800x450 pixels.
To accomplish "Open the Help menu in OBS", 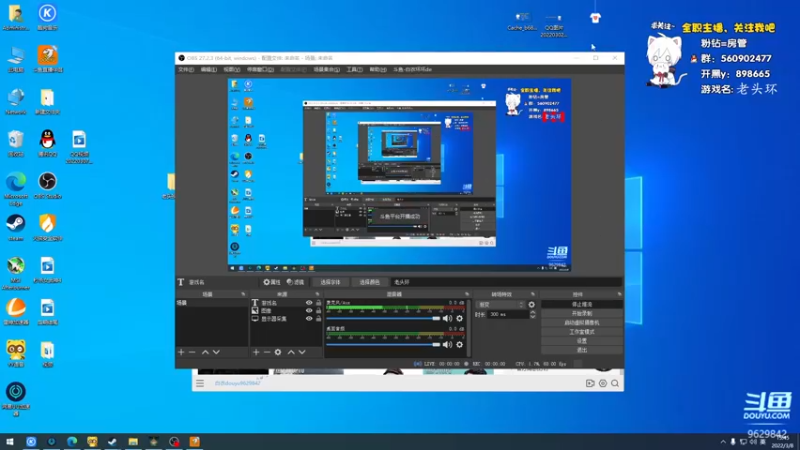I will click(x=378, y=69).
